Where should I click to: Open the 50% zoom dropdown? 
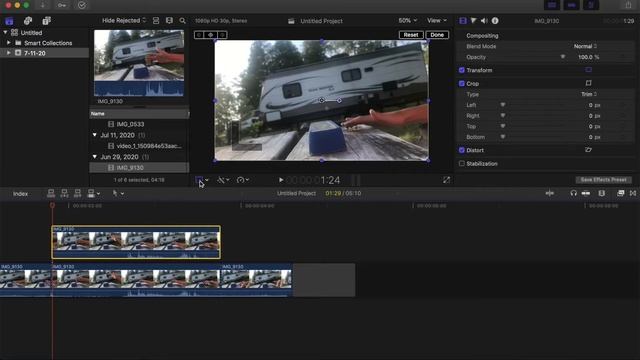click(408, 20)
